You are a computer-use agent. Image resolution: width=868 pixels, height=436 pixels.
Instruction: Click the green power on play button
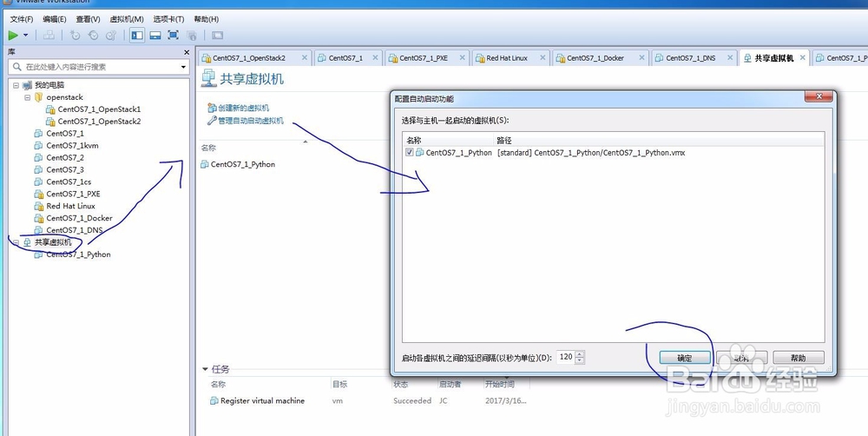[13, 36]
